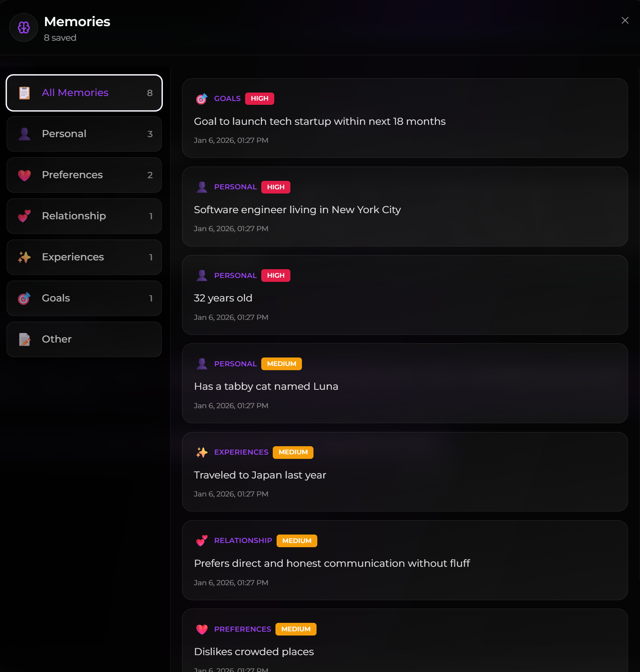Click the target icon in Goals filter

click(25, 298)
